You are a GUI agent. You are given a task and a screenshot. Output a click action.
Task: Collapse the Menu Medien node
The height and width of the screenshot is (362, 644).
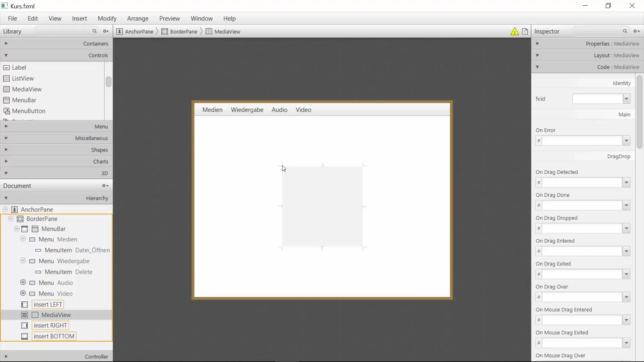pyautogui.click(x=23, y=239)
